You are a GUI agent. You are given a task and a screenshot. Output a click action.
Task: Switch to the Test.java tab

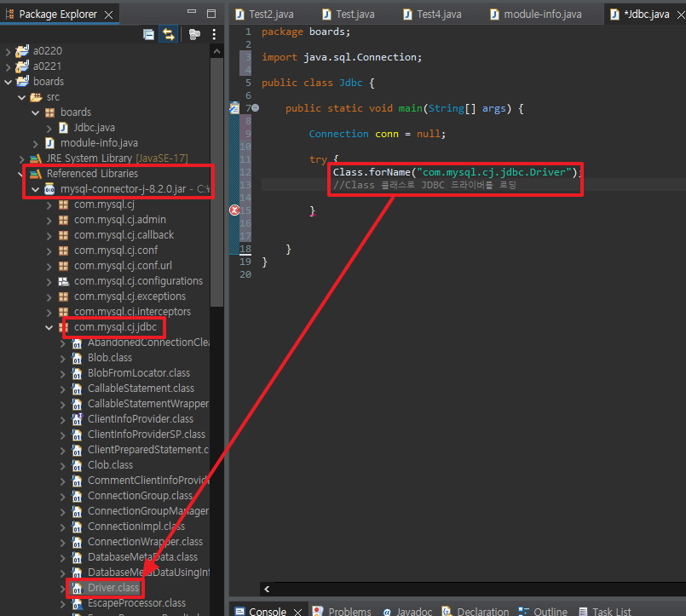click(x=349, y=14)
